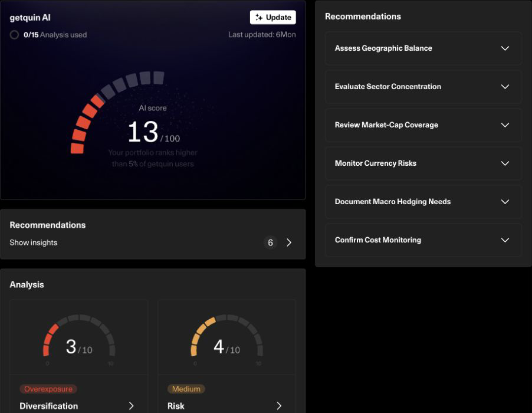532x413 pixels.
Task: Click the Update button
Action: (x=273, y=17)
